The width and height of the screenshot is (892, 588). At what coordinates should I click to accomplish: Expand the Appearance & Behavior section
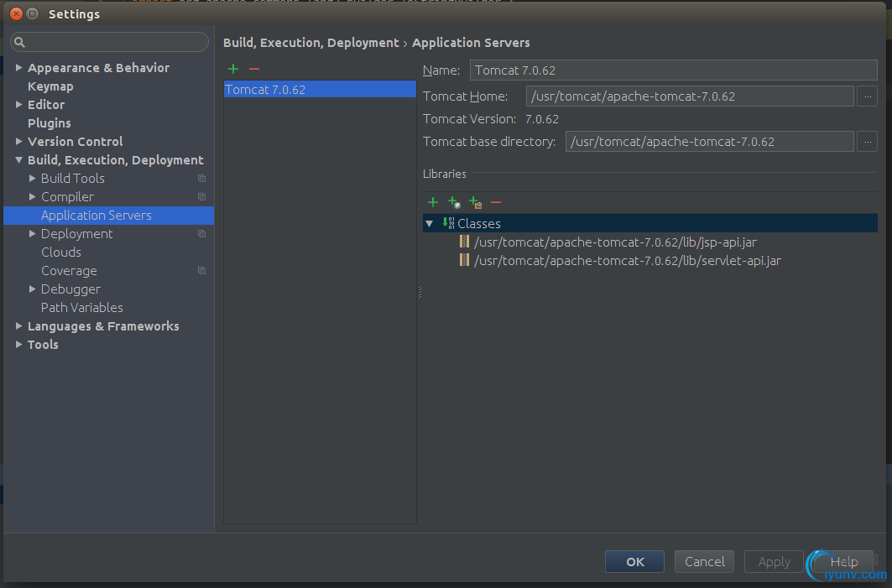click(18, 68)
